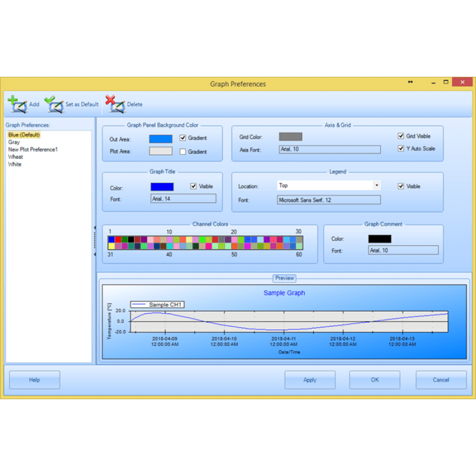Click the Axis Font input field
Screen dimensions: 476x476
329,149
